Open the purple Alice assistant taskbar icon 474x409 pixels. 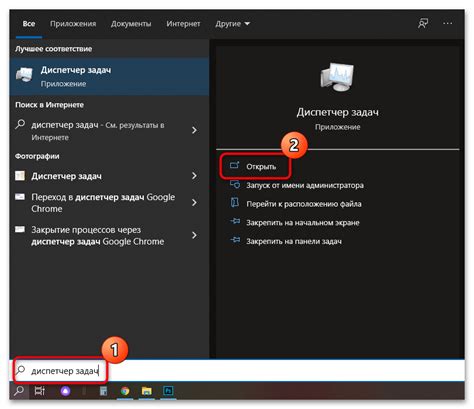pos(65,391)
